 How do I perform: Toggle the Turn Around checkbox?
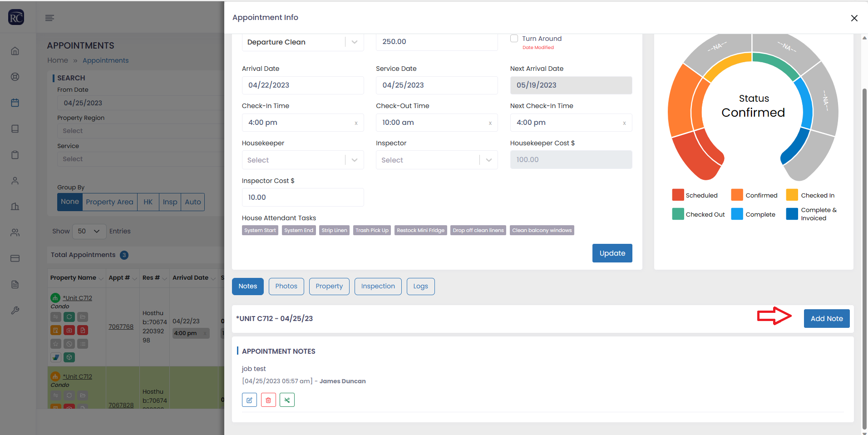tap(514, 39)
